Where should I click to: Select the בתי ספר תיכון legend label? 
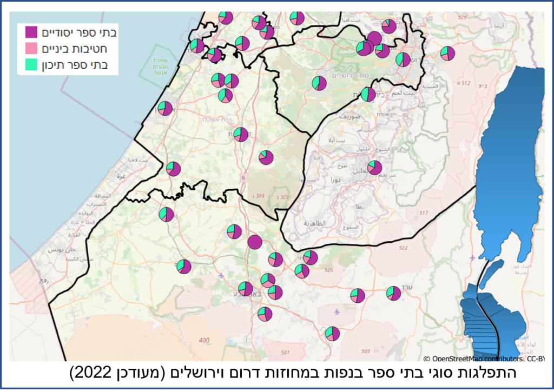pyautogui.click(x=81, y=65)
